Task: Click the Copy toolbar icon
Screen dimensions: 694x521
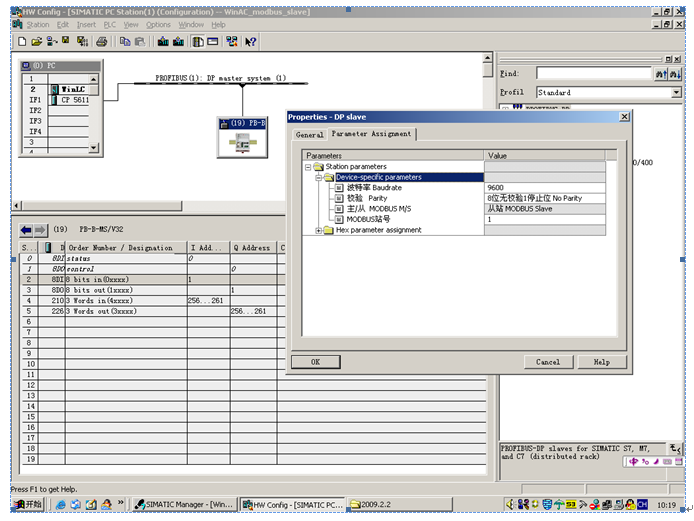Action: point(124,41)
